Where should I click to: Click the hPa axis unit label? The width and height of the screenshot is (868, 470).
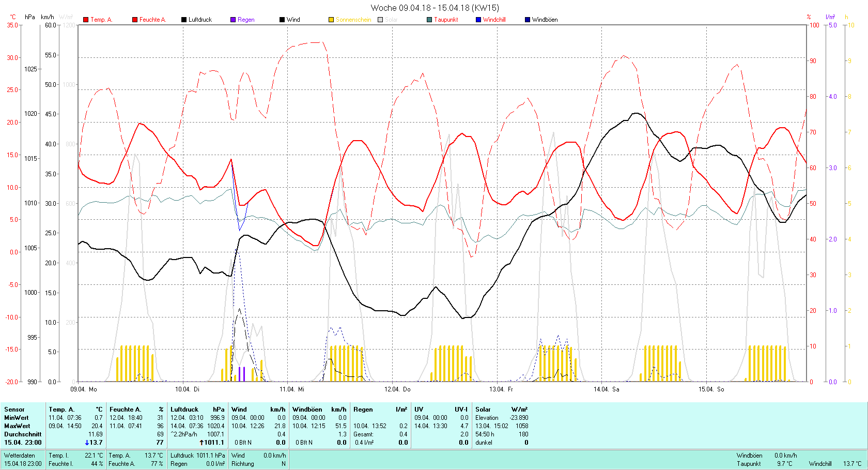click(x=30, y=17)
